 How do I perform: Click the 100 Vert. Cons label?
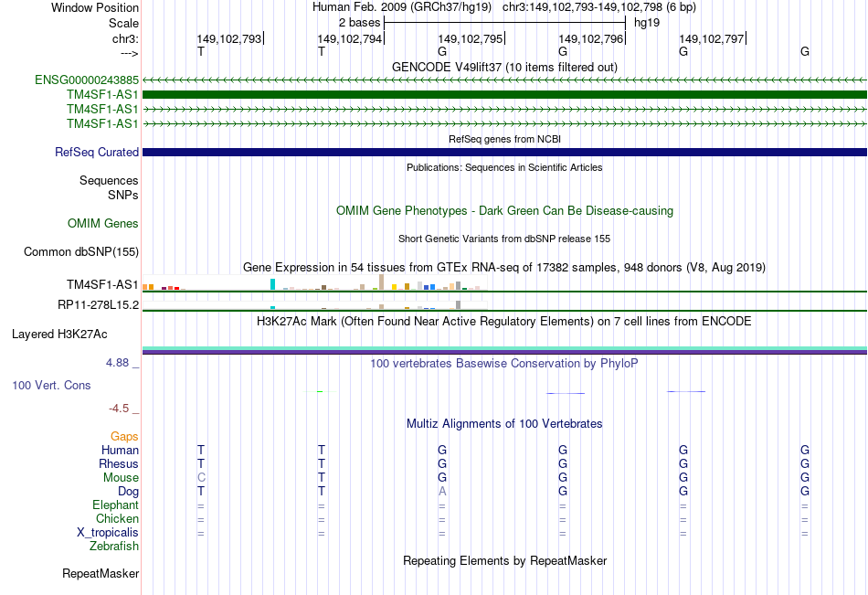point(51,386)
